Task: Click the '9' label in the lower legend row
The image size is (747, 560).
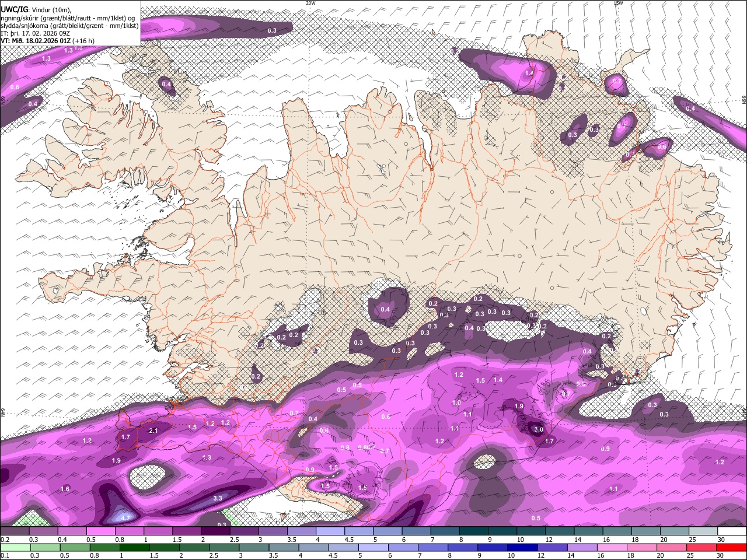Action: click(x=481, y=556)
